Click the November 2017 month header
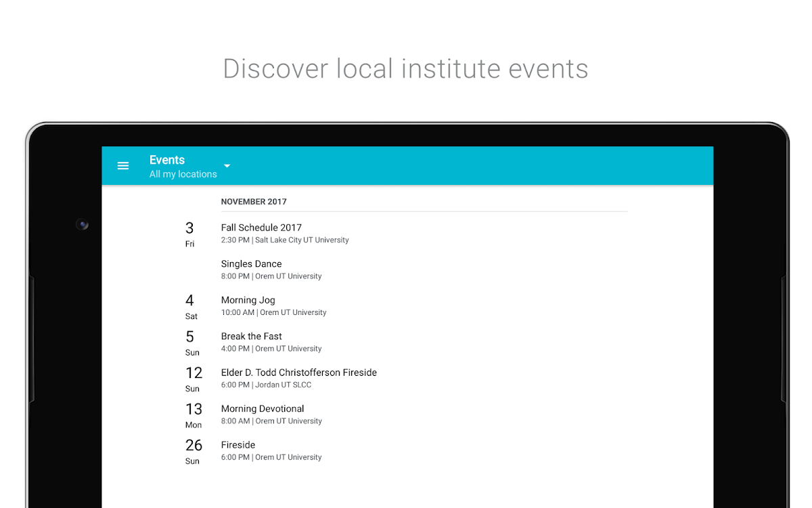The image size is (812, 508). click(x=254, y=202)
